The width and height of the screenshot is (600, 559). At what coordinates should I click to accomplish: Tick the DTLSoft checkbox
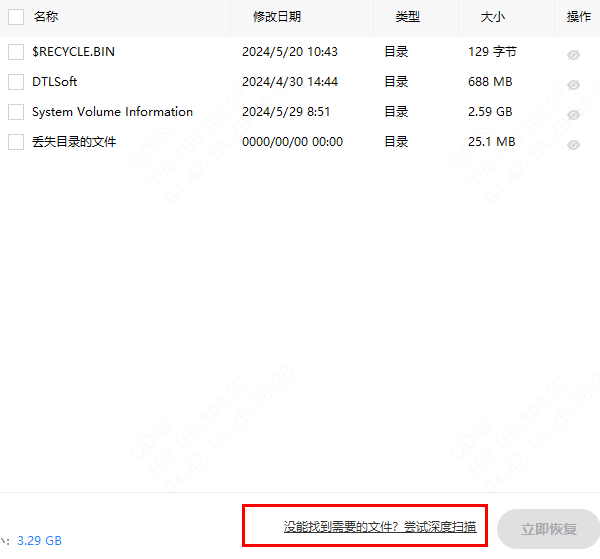[16, 82]
